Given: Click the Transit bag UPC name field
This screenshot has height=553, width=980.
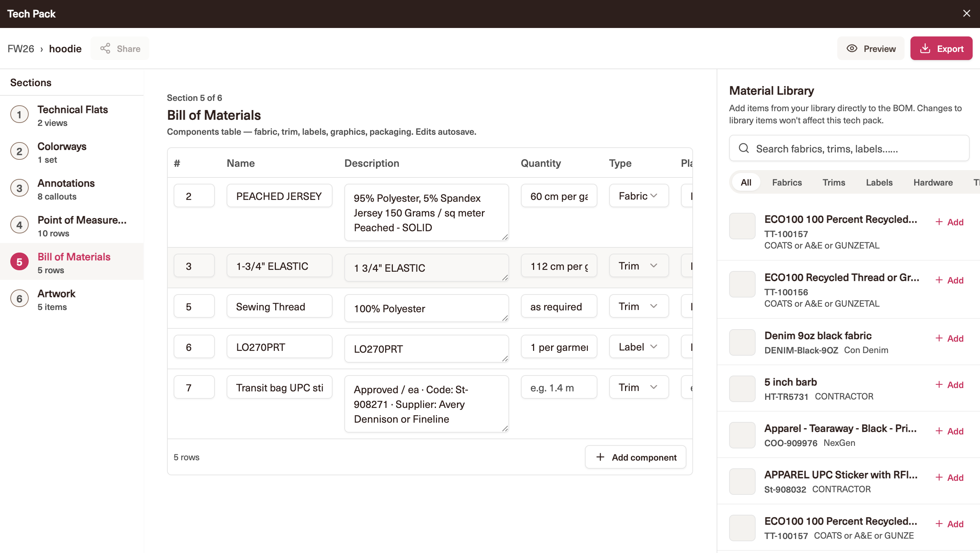Looking at the screenshot, I should pos(279,387).
